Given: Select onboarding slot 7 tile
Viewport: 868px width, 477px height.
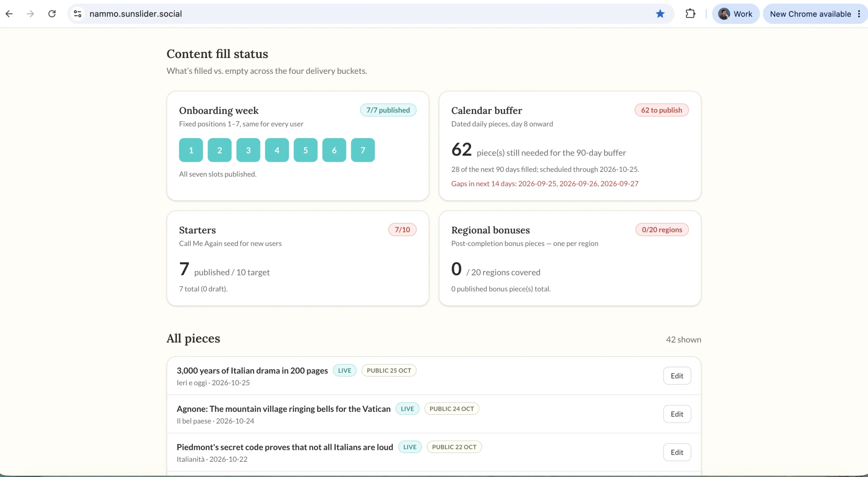Looking at the screenshot, I should click(363, 150).
